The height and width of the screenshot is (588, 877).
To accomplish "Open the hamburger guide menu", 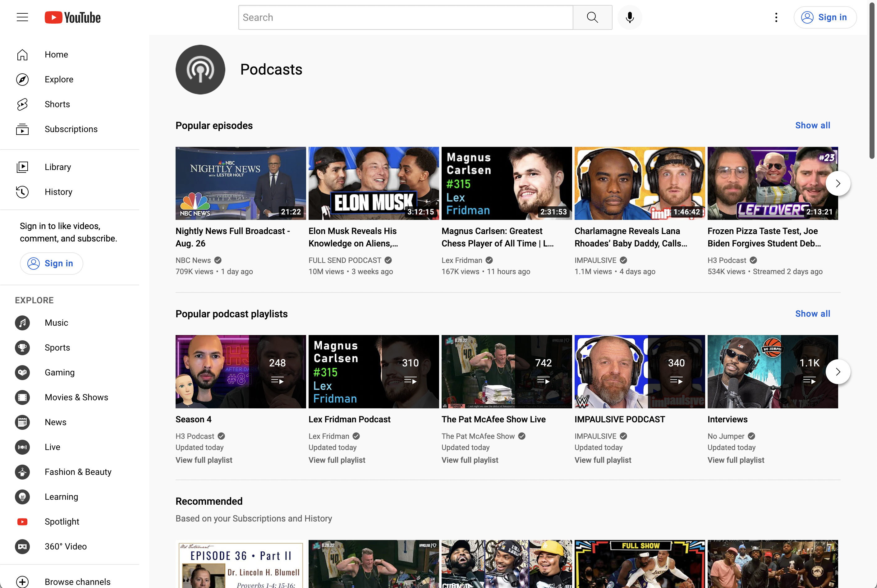I will tap(22, 17).
